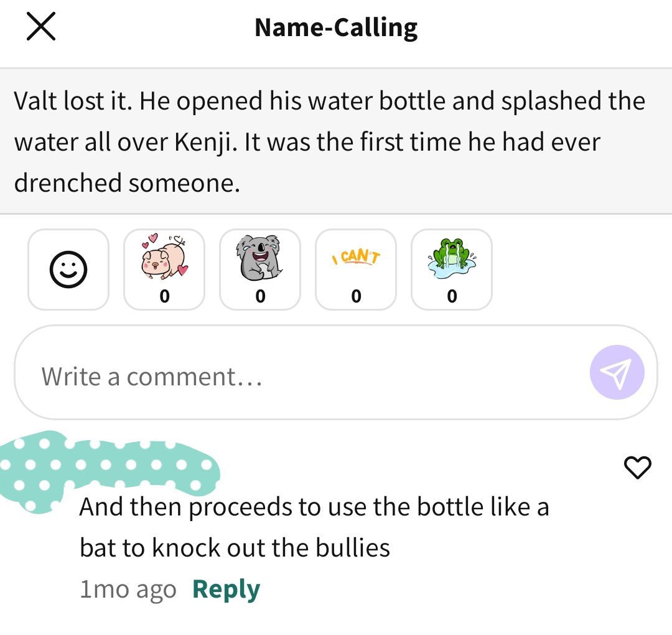
Task: Like the comment with the heart icon
Action: [638, 467]
